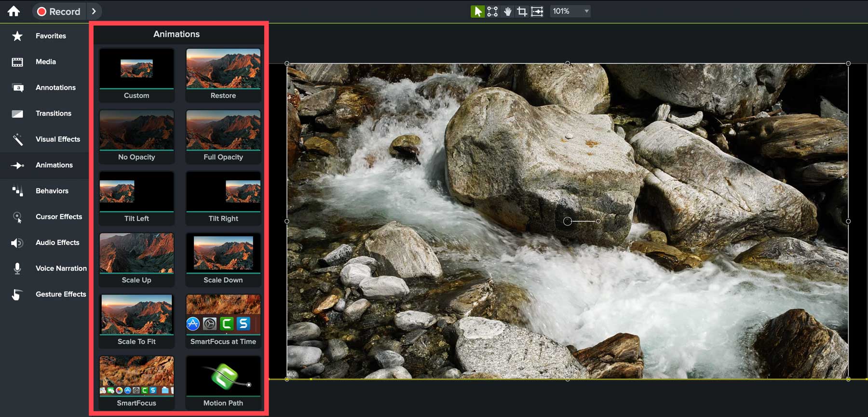Click the Visual Effects wand icon
Image resolution: width=868 pixels, height=417 pixels.
pyautogui.click(x=17, y=139)
